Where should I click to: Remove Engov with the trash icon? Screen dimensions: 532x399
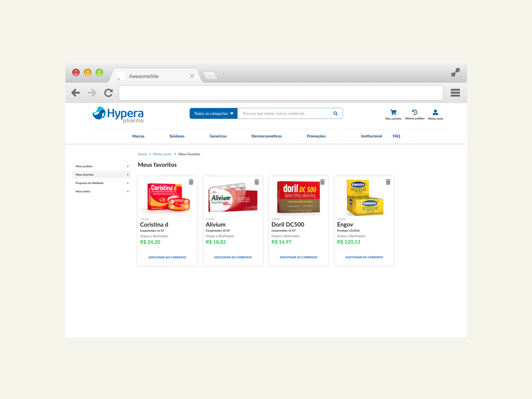pyautogui.click(x=388, y=182)
